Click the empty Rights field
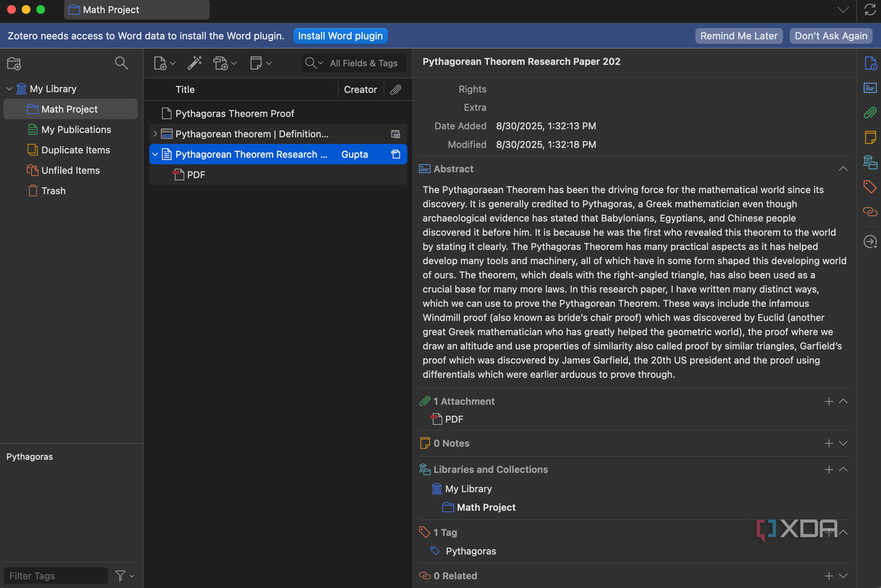This screenshot has height=588, width=881. [671, 89]
